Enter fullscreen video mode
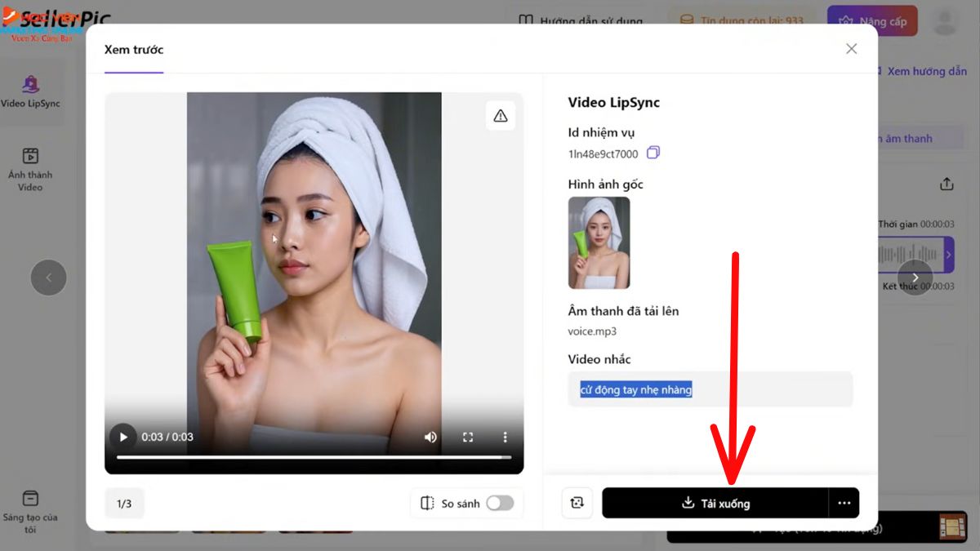Image resolution: width=980 pixels, height=551 pixels. click(x=468, y=437)
